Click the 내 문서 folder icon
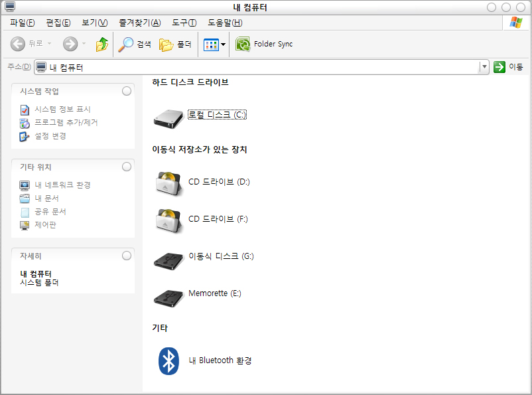The image size is (532, 395). (25, 198)
